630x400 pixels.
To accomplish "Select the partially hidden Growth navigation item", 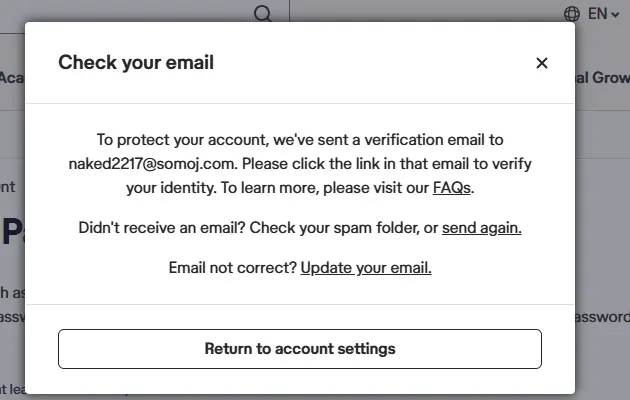I will (x=603, y=78).
